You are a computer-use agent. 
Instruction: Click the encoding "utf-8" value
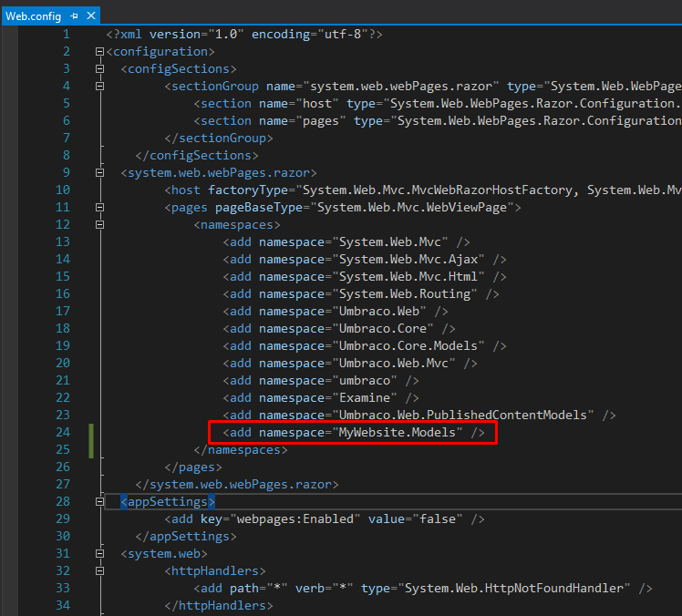342,34
